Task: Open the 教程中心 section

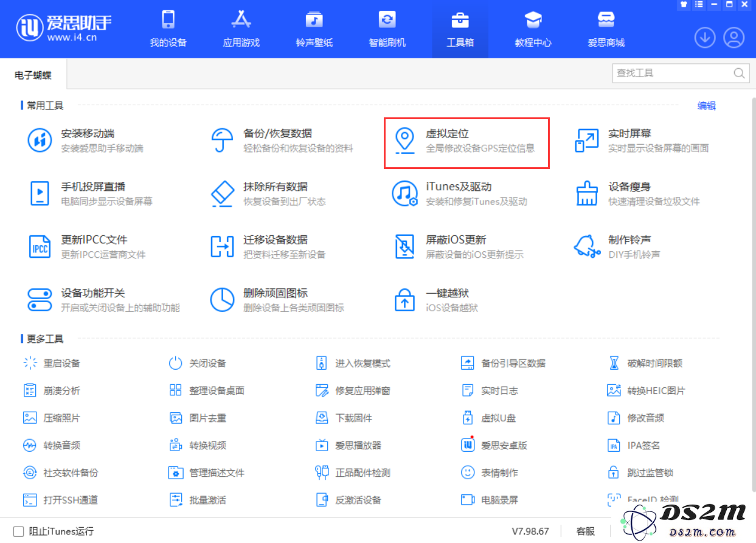Action: click(x=533, y=29)
